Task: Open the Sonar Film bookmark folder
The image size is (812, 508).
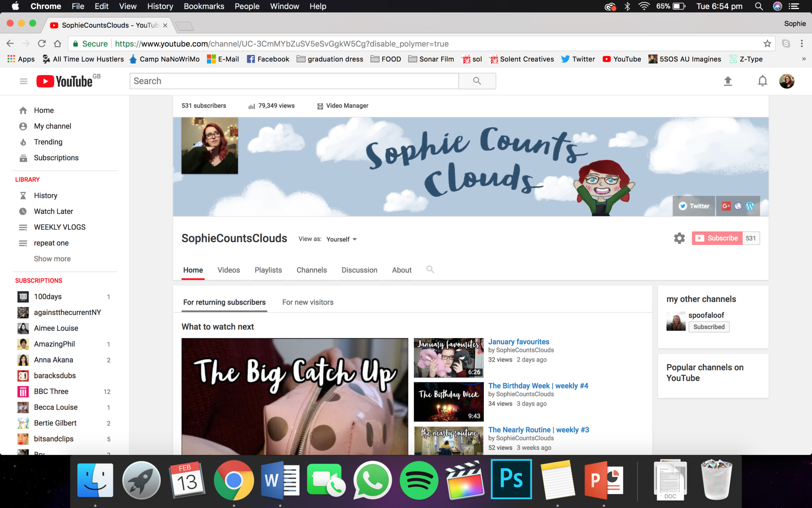Action: pos(431,59)
